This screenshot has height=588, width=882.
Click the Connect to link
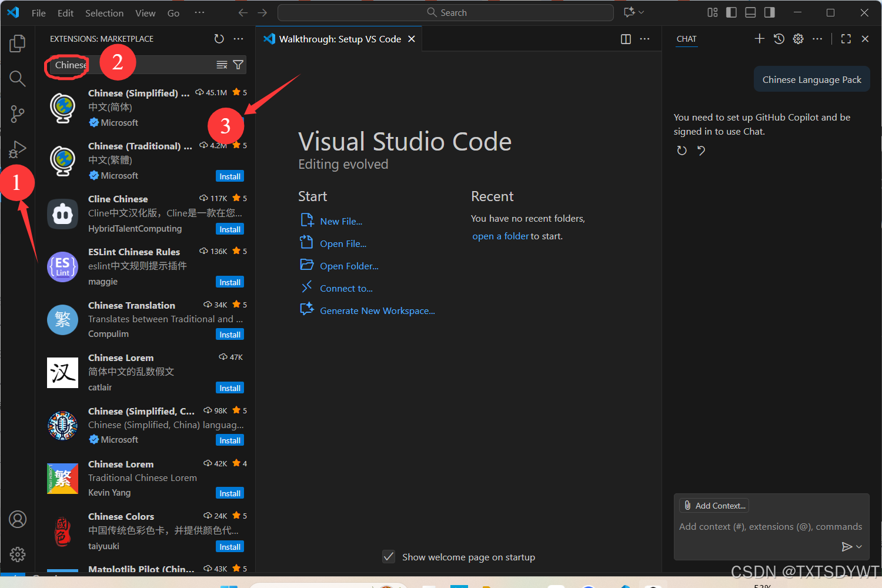pyautogui.click(x=346, y=288)
